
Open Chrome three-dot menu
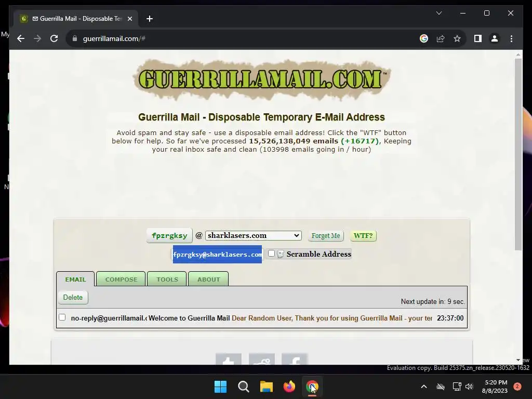(x=511, y=38)
